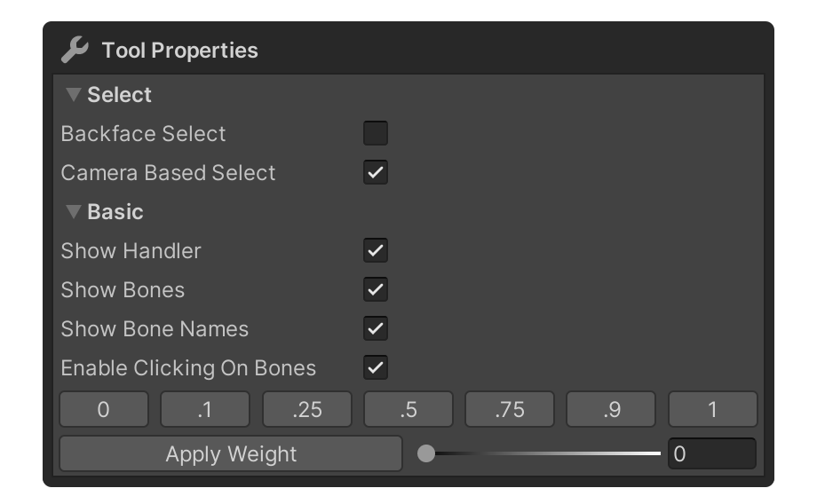Collapse the Select section triangle

pos(74,95)
